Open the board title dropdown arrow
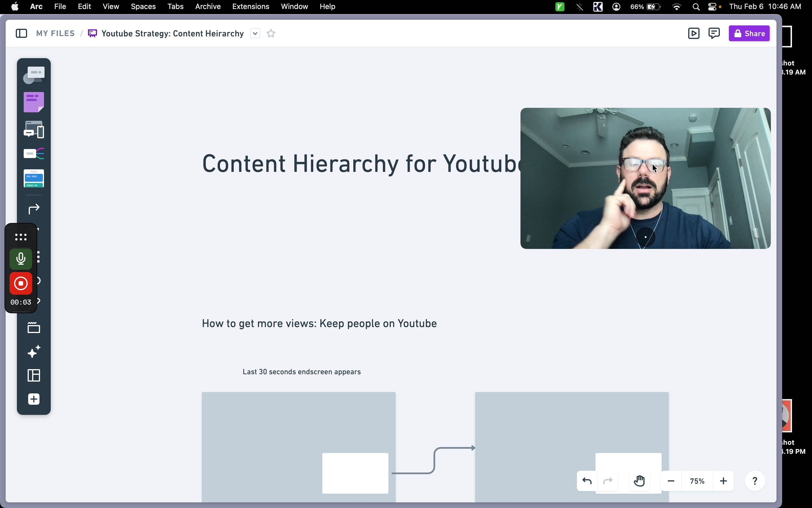 pos(255,33)
